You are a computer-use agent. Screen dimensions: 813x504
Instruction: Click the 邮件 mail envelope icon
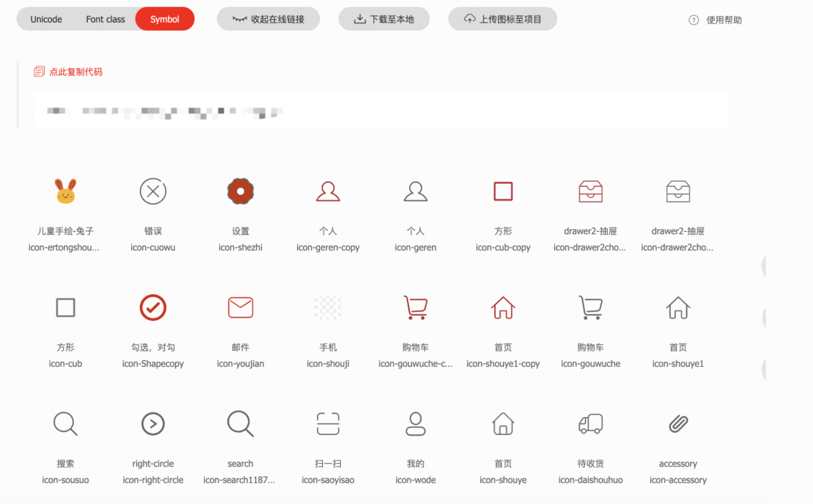(240, 307)
